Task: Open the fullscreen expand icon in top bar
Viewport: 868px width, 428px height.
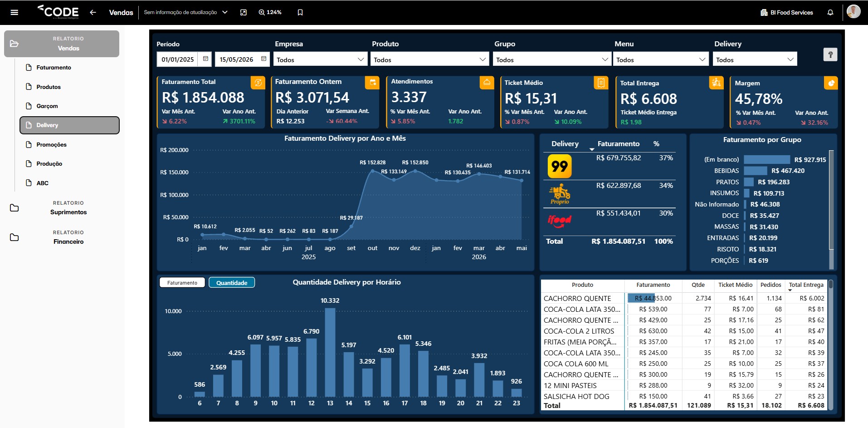Action: [x=244, y=12]
